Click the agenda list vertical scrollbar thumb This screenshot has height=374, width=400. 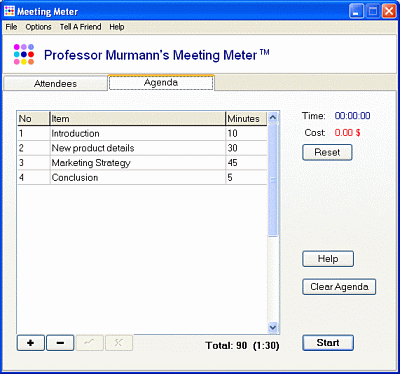273,180
